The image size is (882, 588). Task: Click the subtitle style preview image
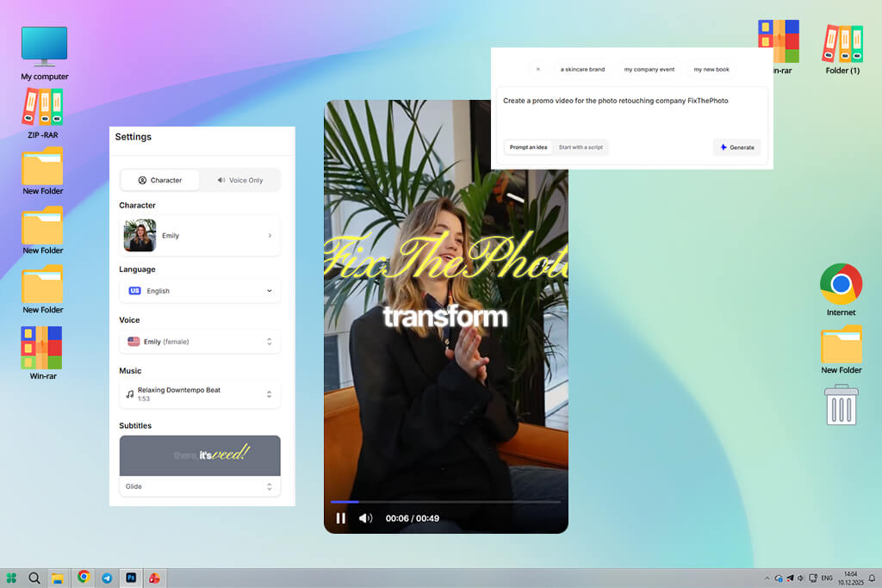200,456
